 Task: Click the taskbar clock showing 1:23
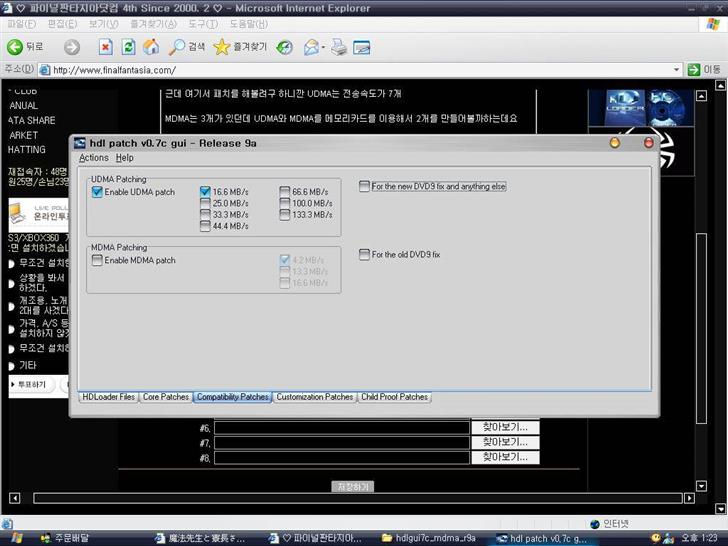[699, 538]
